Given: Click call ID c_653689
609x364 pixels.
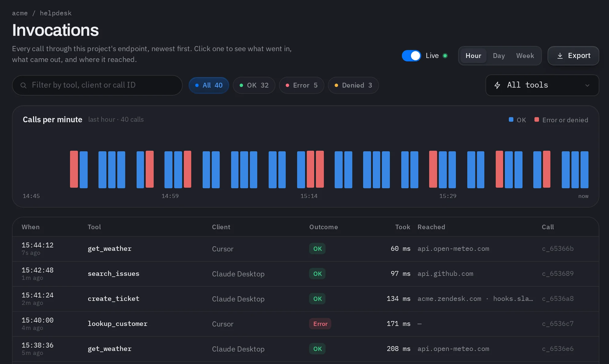Looking at the screenshot, I should (x=558, y=274).
